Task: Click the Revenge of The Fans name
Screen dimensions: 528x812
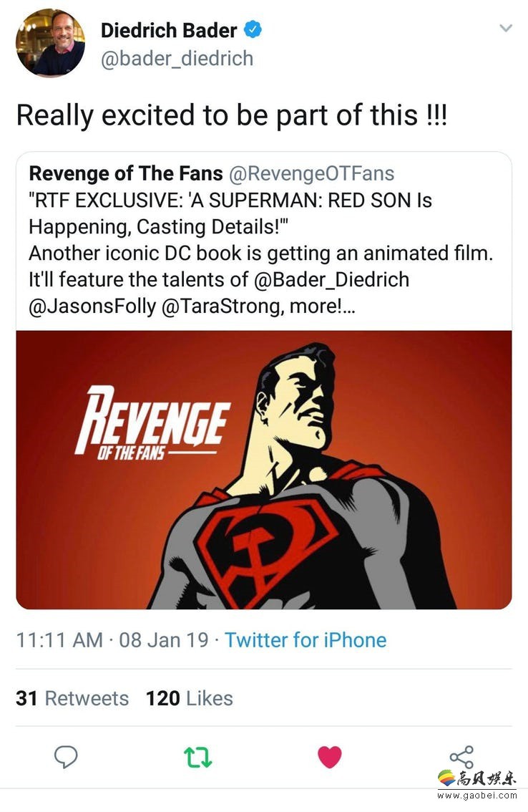Action: (125, 173)
